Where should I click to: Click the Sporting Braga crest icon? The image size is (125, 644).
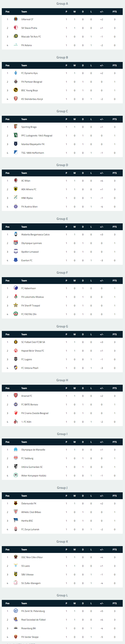(x=16, y=127)
